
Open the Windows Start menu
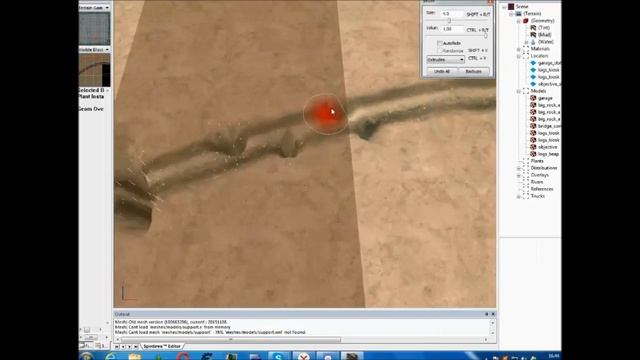[x=87, y=357]
